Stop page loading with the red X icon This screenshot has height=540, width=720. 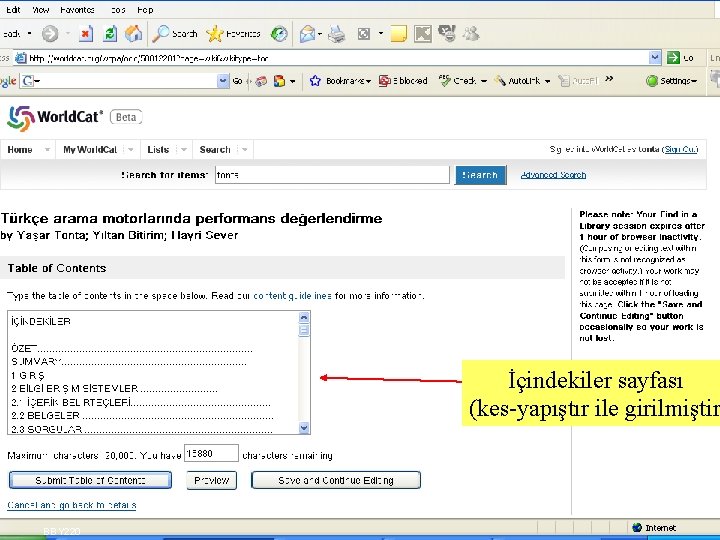click(x=86, y=34)
